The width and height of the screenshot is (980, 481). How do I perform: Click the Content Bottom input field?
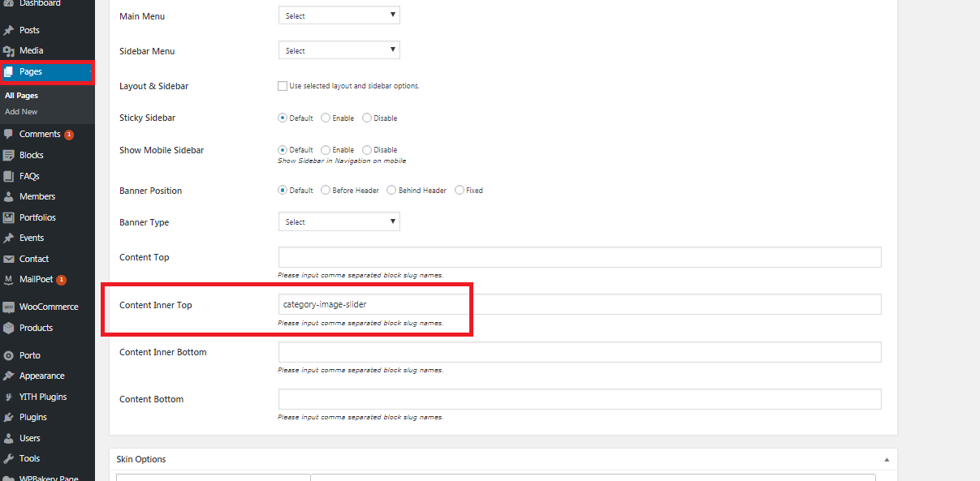tap(580, 399)
